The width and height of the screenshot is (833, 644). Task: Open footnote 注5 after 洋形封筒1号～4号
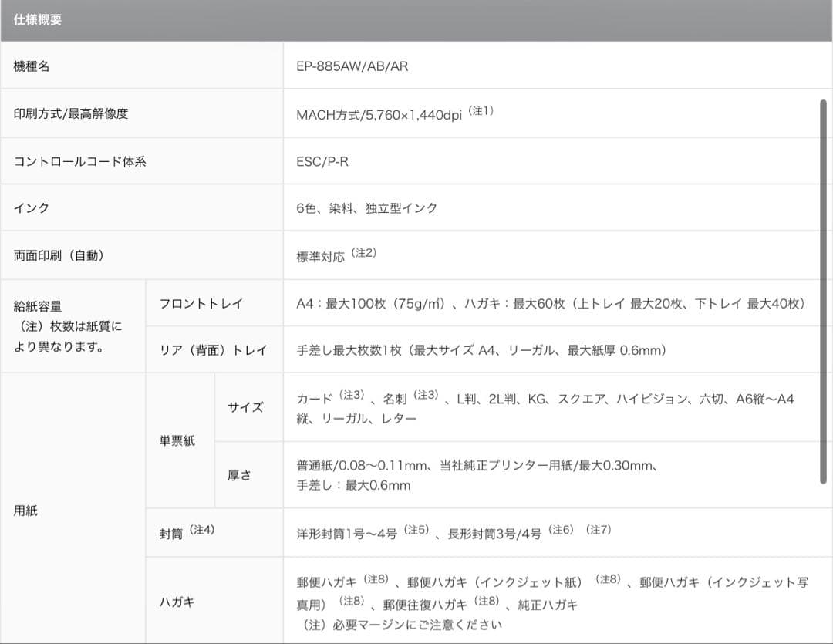point(416,530)
